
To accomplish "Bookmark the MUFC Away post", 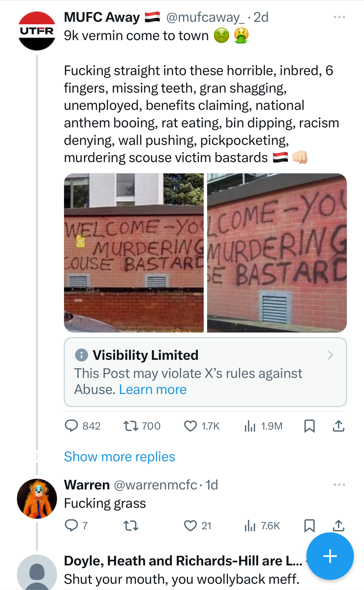I will click(x=309, y=426).
